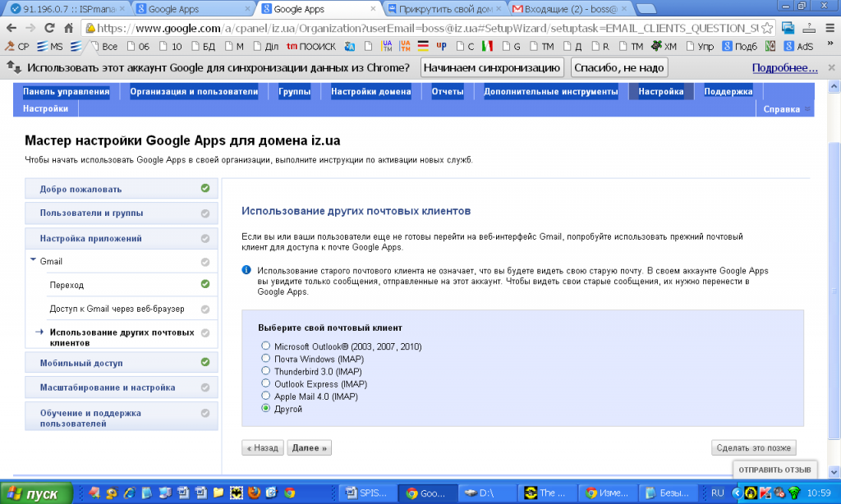Viewport: 841px width, 504px height.
Task: Click the Спасибо, не надо button
Action: pos(619,67)
